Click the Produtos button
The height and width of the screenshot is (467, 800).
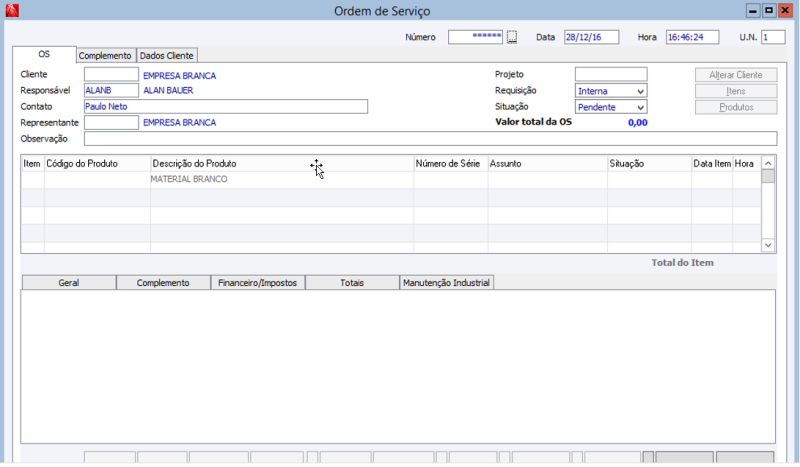pyautogui.click(x=735, y=107)
